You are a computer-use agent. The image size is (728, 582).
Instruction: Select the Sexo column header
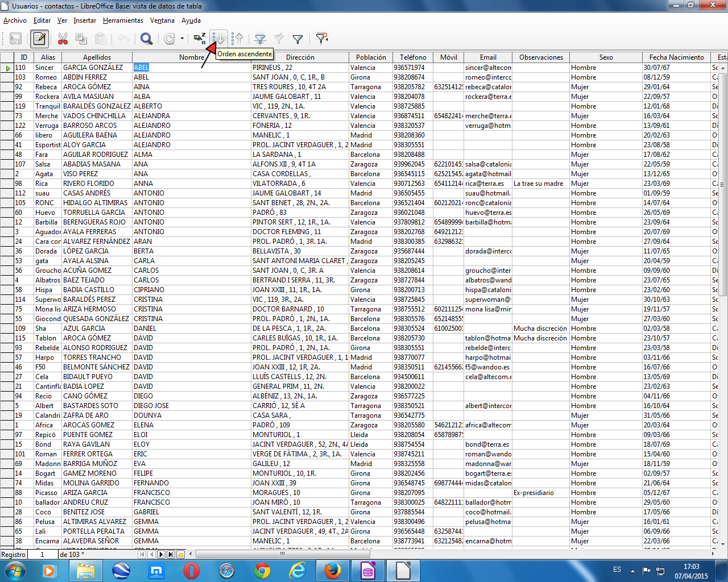[606, 57]
